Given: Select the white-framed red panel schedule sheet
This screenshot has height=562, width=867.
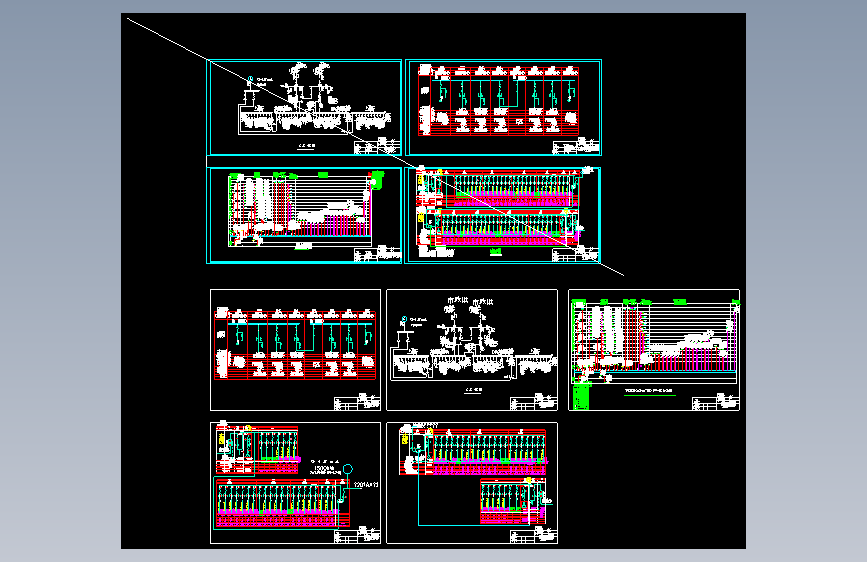Looking at the screenshot, I should pos(295,350).
